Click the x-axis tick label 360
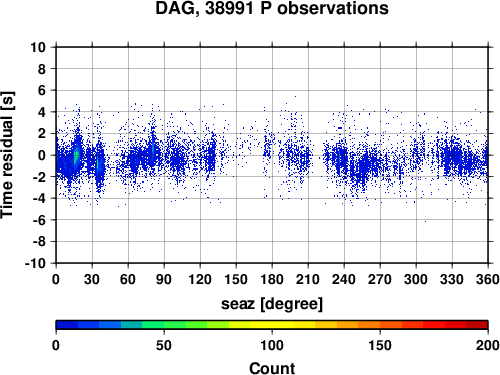 (487, 279)
